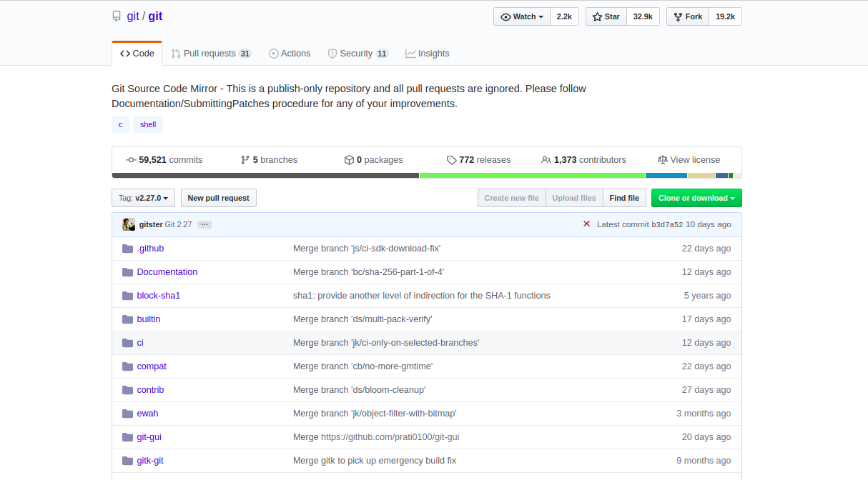The height and width of the screenshot is (480, 868).
Task: Click the .github folder icon
Action: (128, 249)
